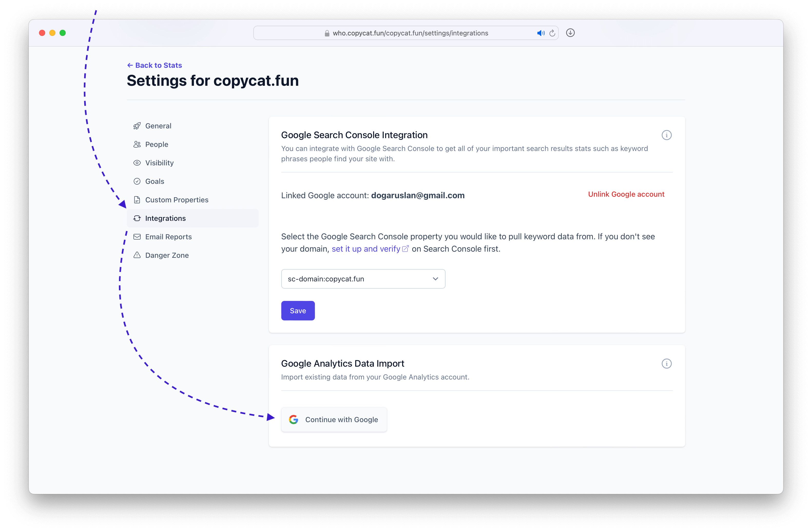
Task: Click the green fullscreen window button
Action: tap(62, 33)
